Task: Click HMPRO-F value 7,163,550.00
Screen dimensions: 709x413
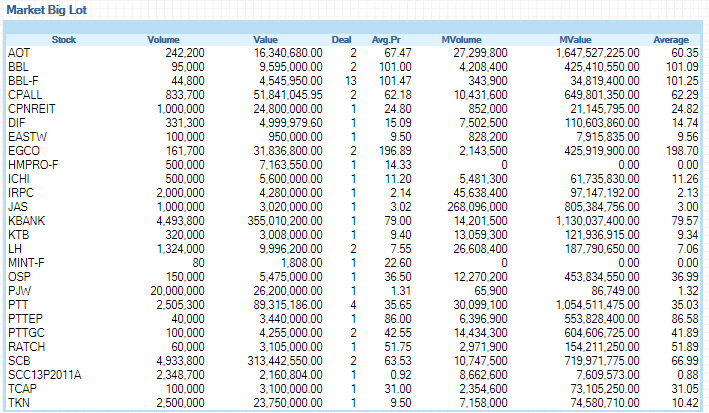Action: click(291, 165)
